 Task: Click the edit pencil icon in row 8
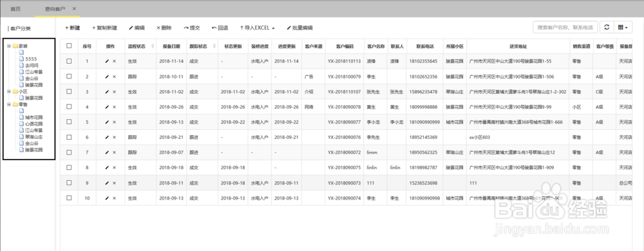click(x=107, y=167)
